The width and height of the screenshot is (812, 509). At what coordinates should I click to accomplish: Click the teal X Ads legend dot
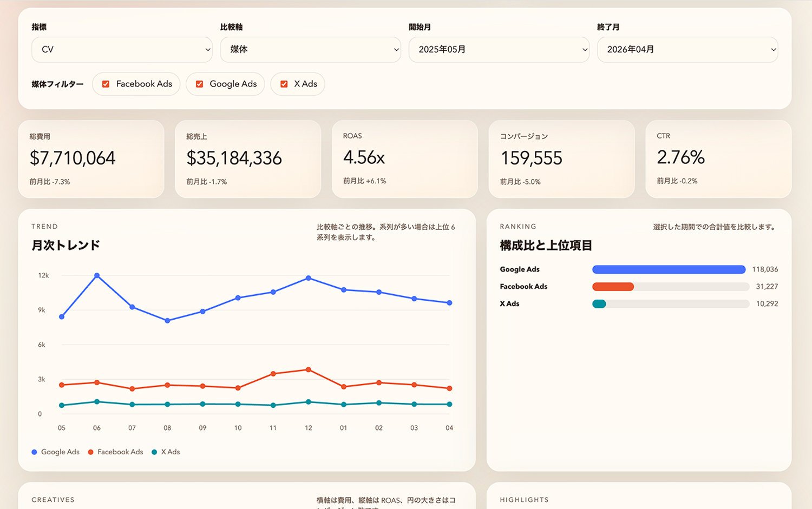click(154, 452)
